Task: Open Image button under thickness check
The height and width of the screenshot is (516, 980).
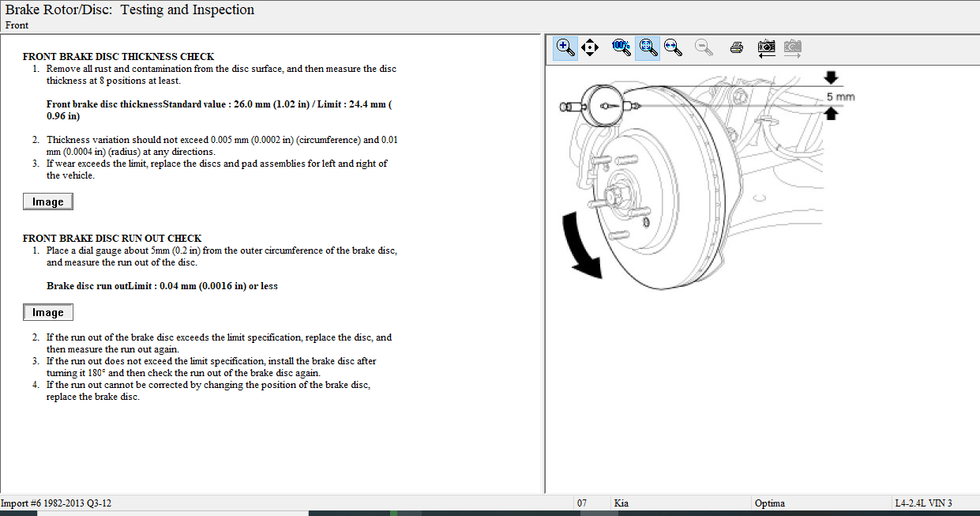Action: pos(48,202)
